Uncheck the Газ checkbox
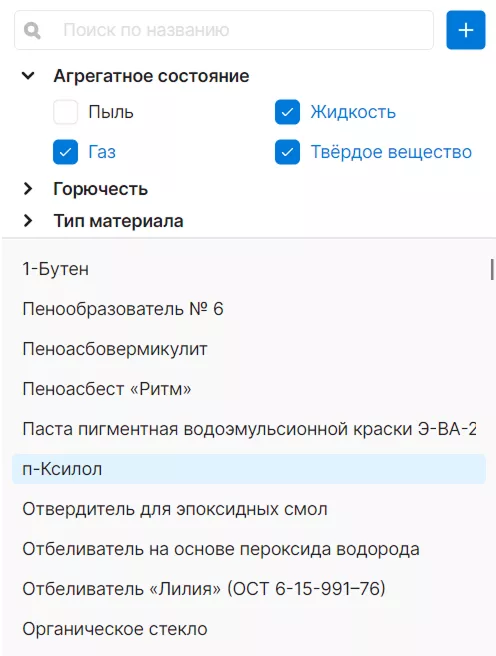The image size is (496, 656). pyautogui.click(x=65, y=151)
